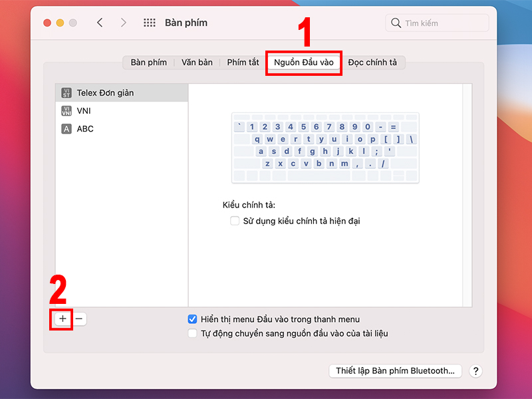Image resolution: width=532 pixels, height=399 pixels.
Task: Select VNI in the source list
Action: point(122,110)
